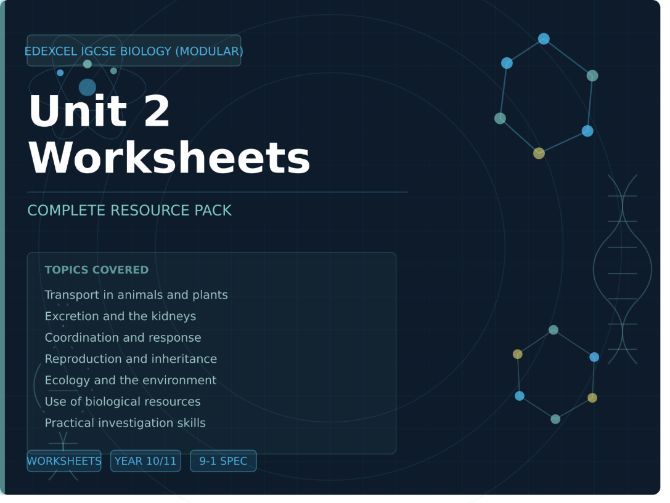Screen dimensions: 670x503
Task: Select 'Use of biological resources' topic
Action: tap(123, 402)
